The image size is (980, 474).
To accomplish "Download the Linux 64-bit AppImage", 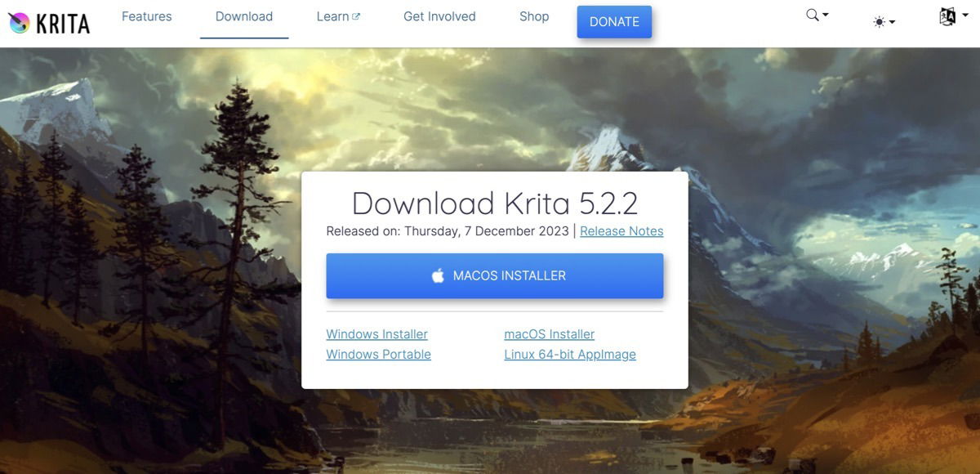I will coord(570,354).
